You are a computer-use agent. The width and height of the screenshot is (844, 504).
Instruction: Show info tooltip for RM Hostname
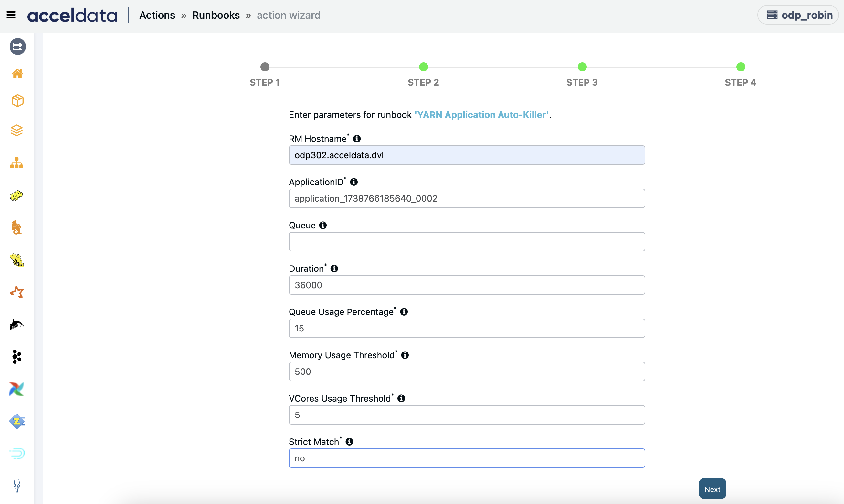(357, 139)
